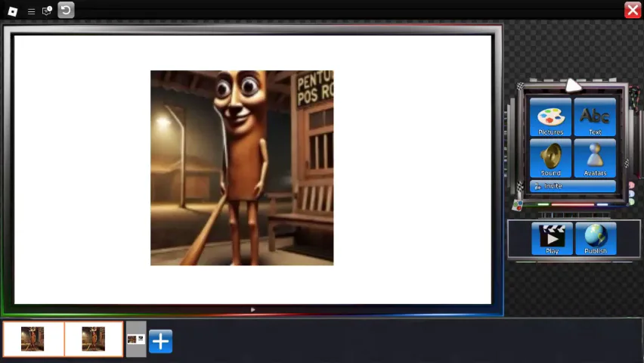This screenshot has width=644, height=363.
Task: Add a new slide with plus button
Action: pyautogui.click(x=160, y=341)
